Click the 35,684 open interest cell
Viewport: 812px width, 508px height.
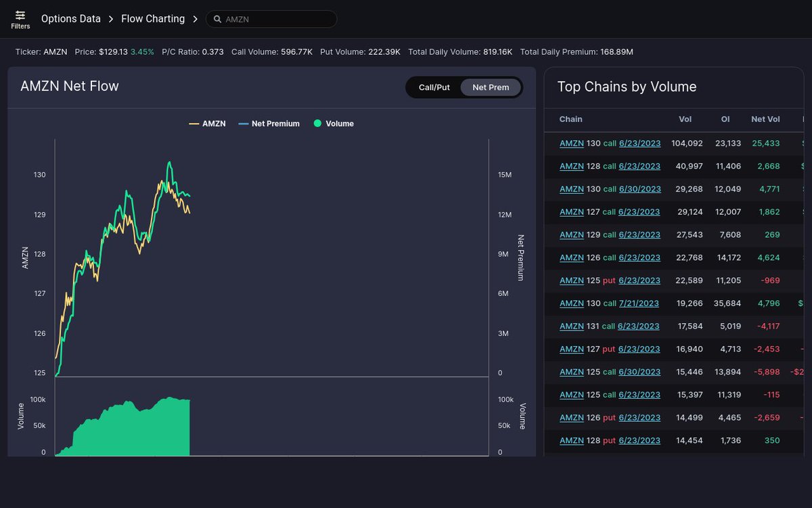727,303
